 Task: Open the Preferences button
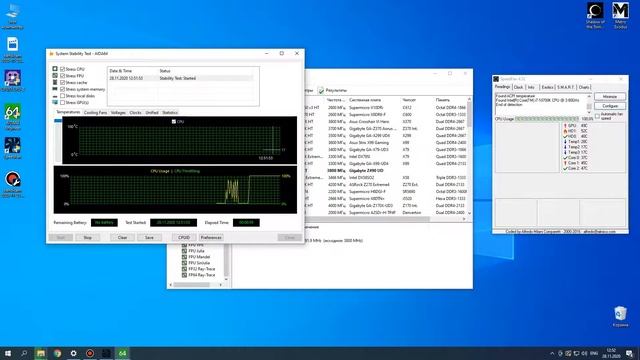211,237
